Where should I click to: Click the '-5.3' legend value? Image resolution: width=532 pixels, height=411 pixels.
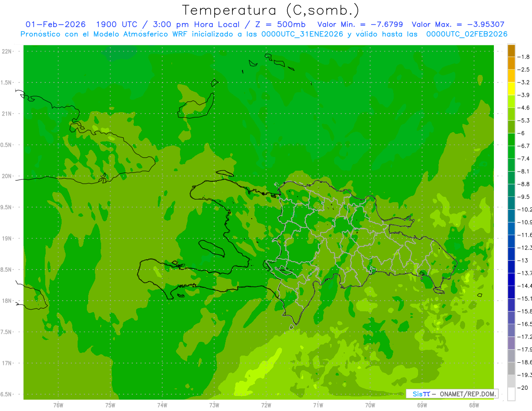tap(523, 121)
